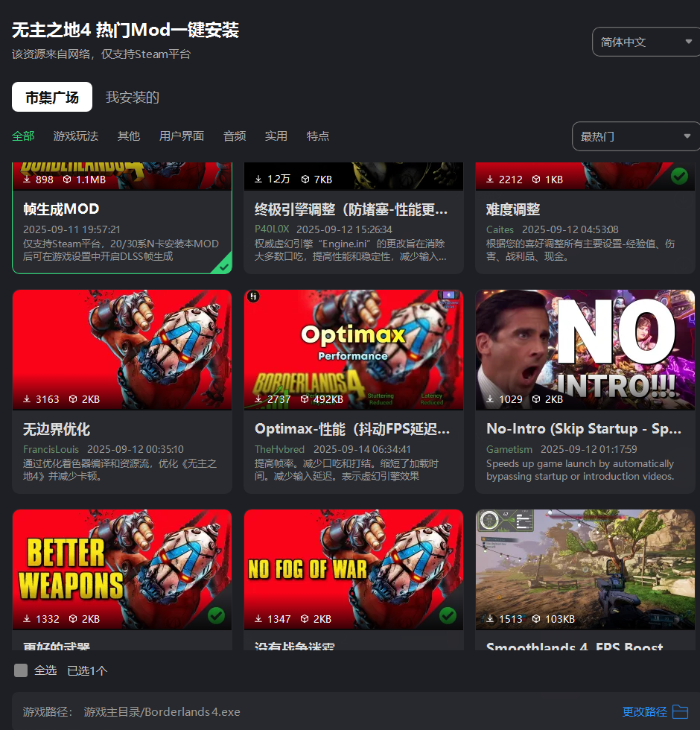Click download icon on 终极引擎调整 thumbnail
The image size is (700, 730).
[258, 180]
